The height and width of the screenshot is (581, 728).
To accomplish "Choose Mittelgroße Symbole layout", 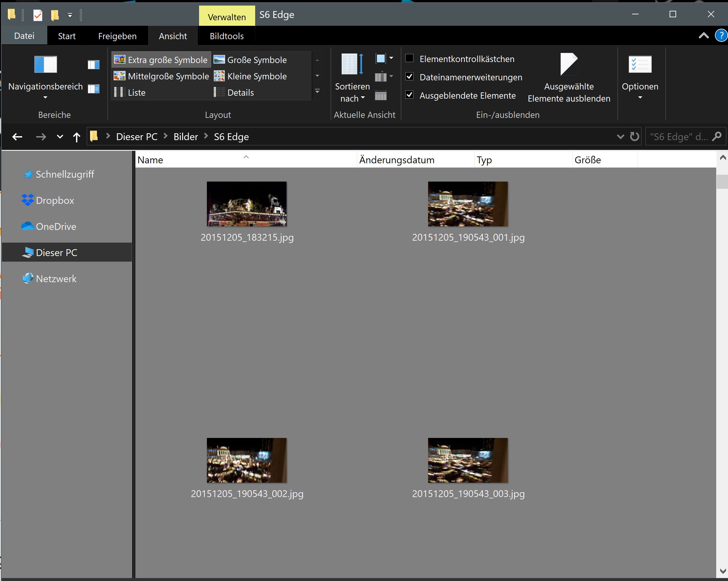I will (161, 76).
